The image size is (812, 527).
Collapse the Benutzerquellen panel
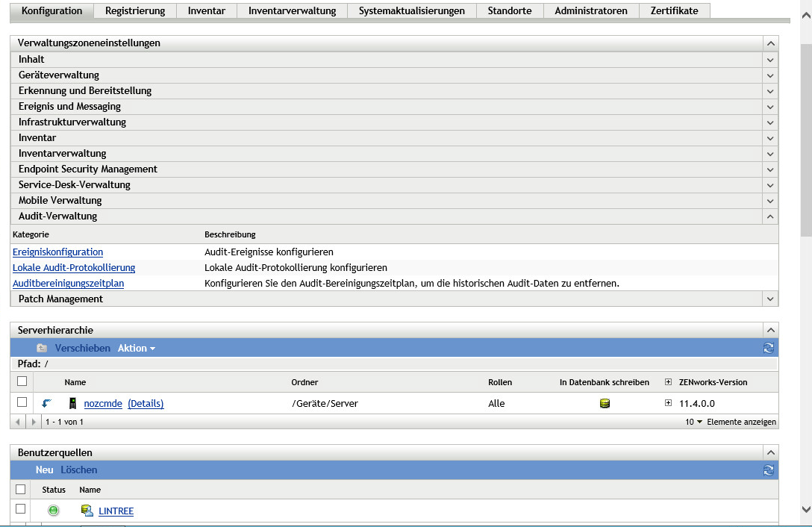[x=770, y=452]
